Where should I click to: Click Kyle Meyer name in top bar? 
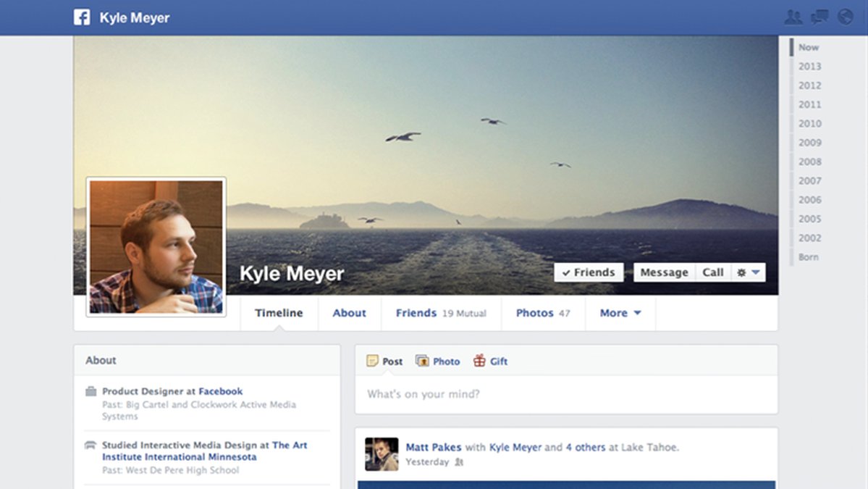135,17
